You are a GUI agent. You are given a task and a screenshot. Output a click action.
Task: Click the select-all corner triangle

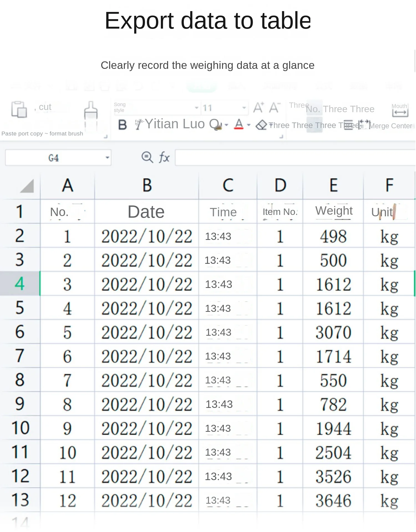[x=27, y=186]
